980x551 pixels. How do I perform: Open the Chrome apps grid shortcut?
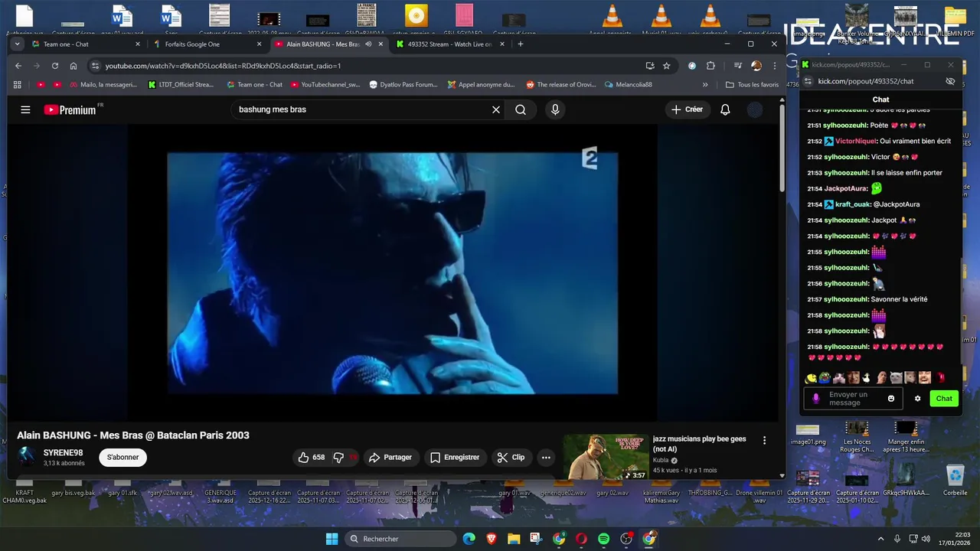(18, 85)
